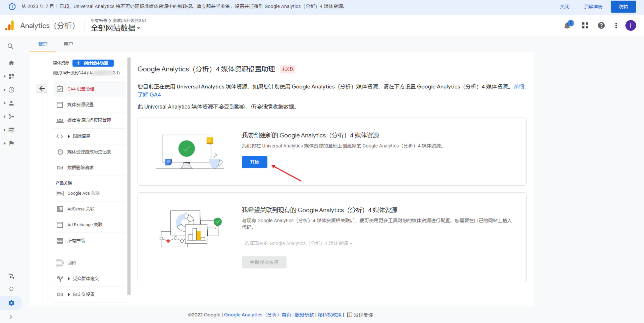Expand the sidebar with bottom chevron

(10, 317)
